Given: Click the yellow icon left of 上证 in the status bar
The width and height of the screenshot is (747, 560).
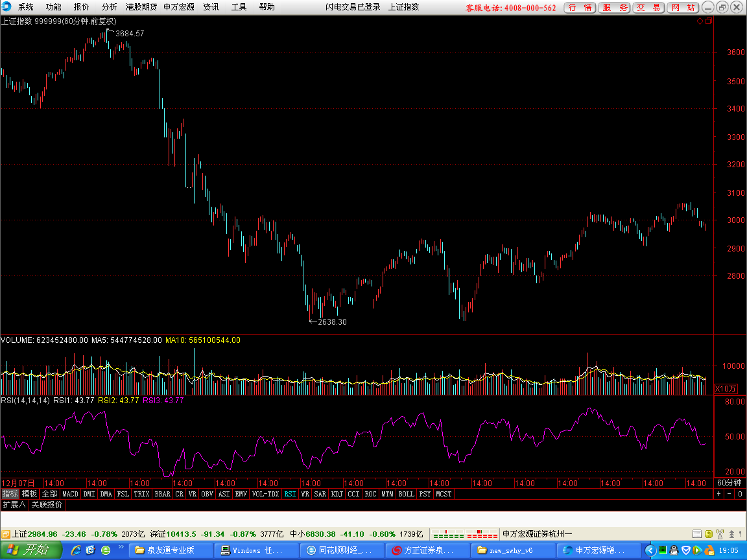Looking at the screenshot, I should 6,534.
